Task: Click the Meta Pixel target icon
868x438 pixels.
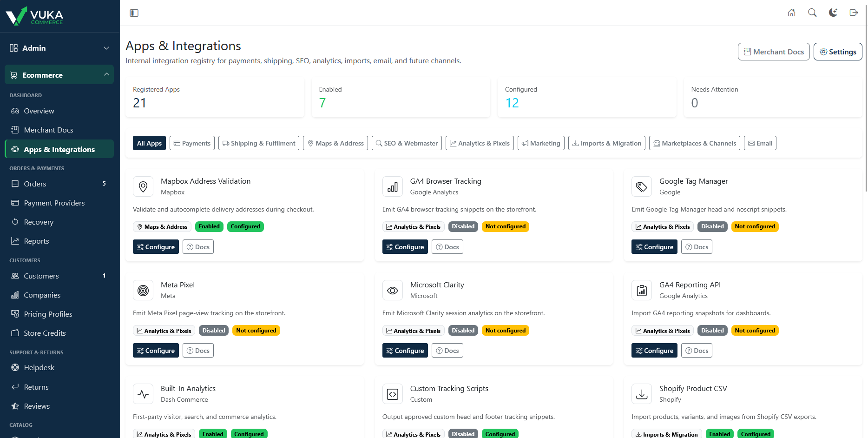Action: pyautogui.click(x=143, y=290)
